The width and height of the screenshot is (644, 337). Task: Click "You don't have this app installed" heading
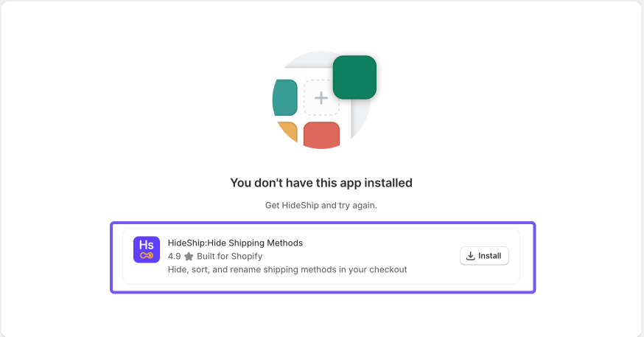321,183
